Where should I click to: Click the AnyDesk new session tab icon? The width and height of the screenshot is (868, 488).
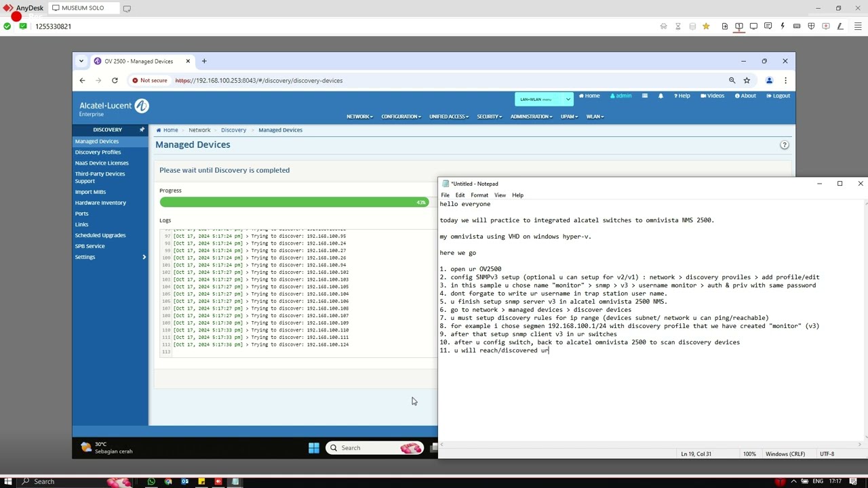[x=127, y=8]
